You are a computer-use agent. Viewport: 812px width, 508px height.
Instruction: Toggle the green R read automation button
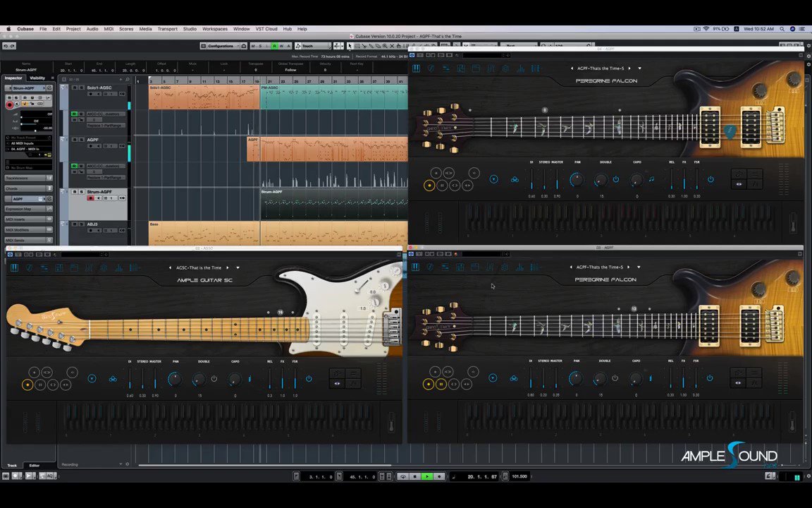coord(274,46)
